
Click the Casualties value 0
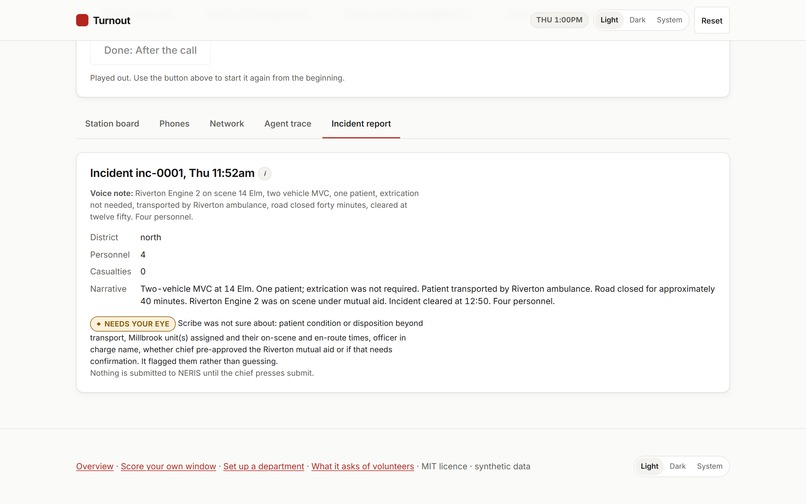143,272
